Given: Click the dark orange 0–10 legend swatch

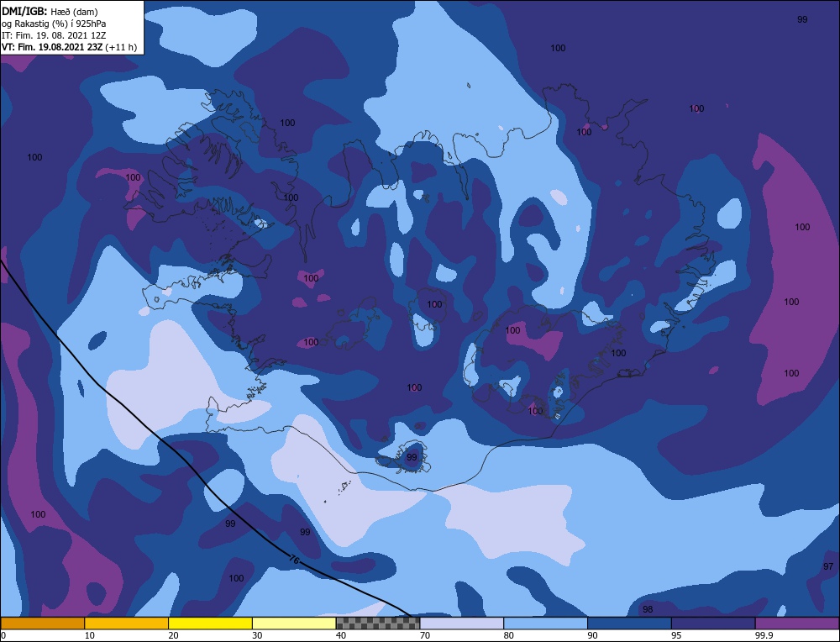Looking at the screenshot, I should click(42, 623).
